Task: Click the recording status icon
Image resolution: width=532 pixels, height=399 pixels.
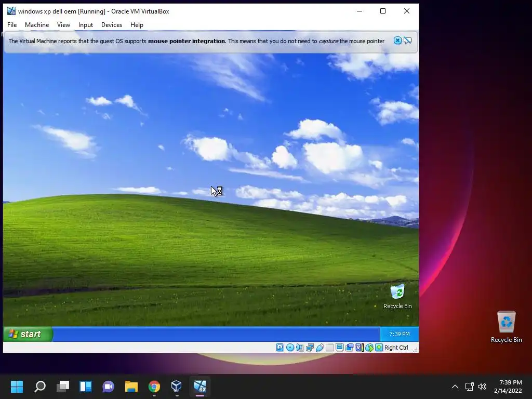Action: 350,348
